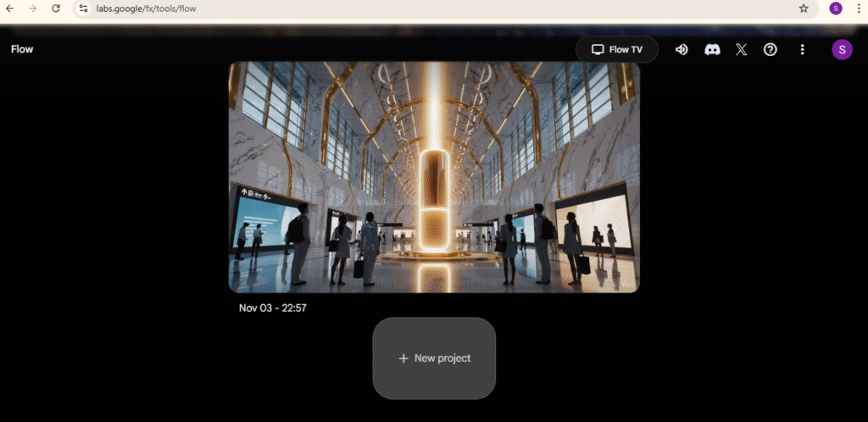Go forward in browser history

click(32, 8)
